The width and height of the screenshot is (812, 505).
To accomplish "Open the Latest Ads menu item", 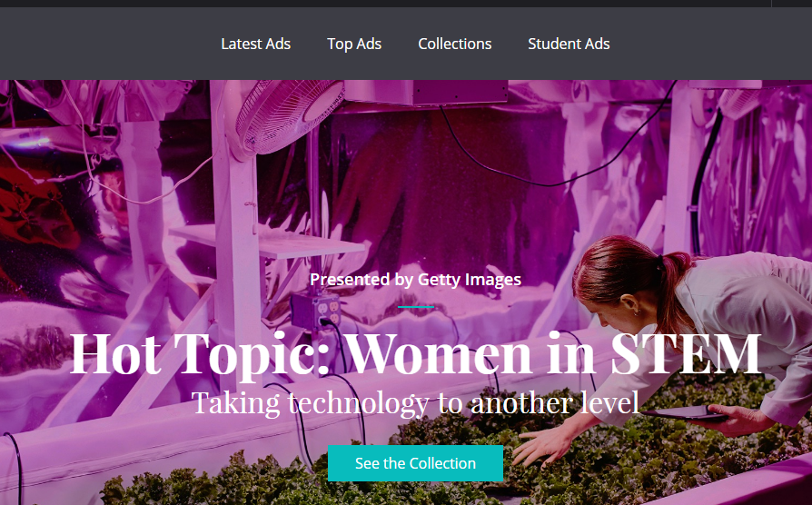I will point(256,44).
